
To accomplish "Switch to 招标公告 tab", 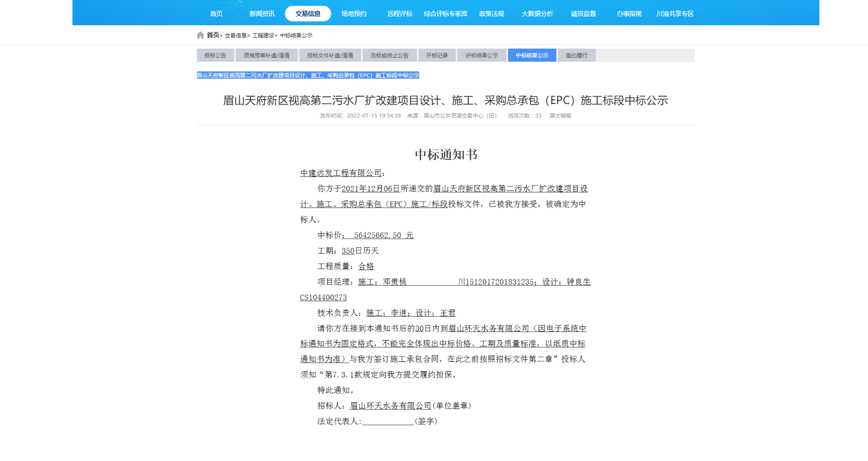I will 215,55.
